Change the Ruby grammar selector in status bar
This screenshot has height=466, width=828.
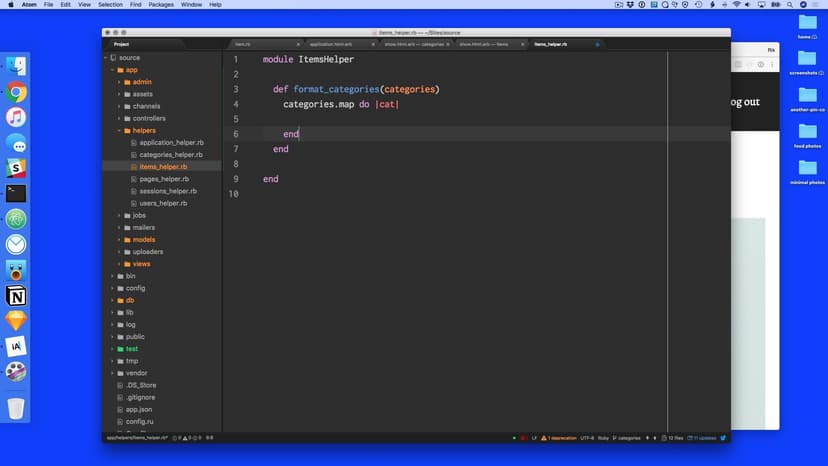603,438
